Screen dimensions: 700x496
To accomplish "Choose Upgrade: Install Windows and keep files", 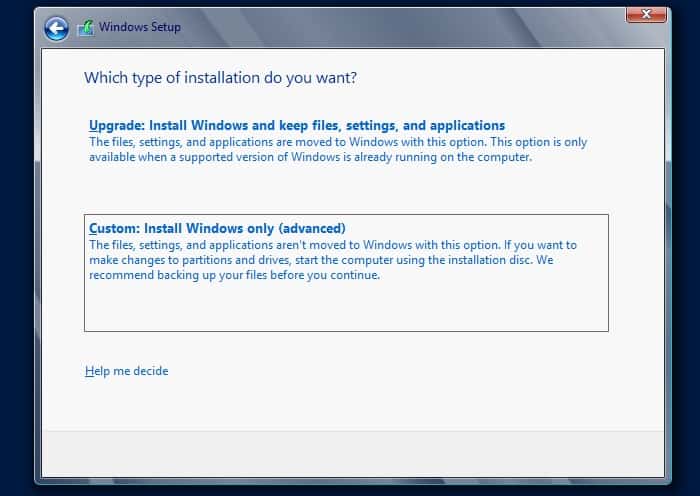I will click(x=297, y=125).
